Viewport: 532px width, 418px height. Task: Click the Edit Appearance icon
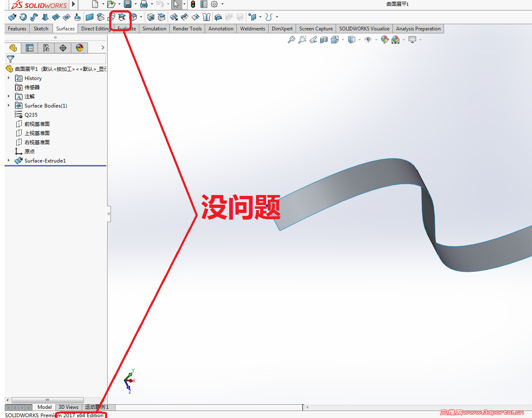click(384, 39)
